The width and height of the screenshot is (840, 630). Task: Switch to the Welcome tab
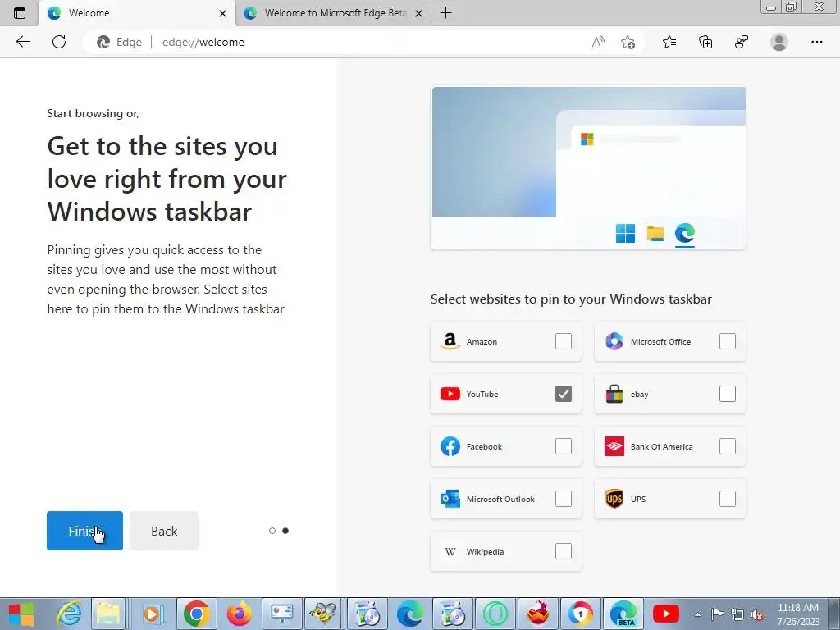(x=137, y=13)
